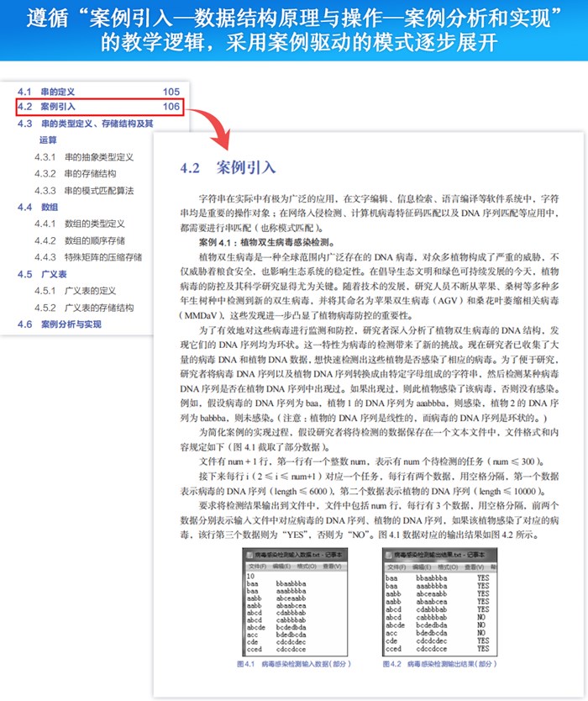Screen dimensions: 588x701
Task: Open 查看(V) menu in the output result Notepad
Action: pos(464,566)
